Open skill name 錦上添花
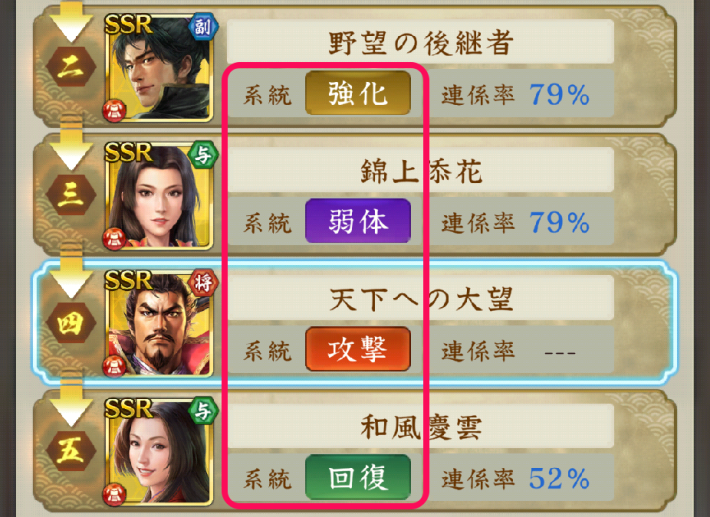 pyautogui.click(x=421, y=170)
